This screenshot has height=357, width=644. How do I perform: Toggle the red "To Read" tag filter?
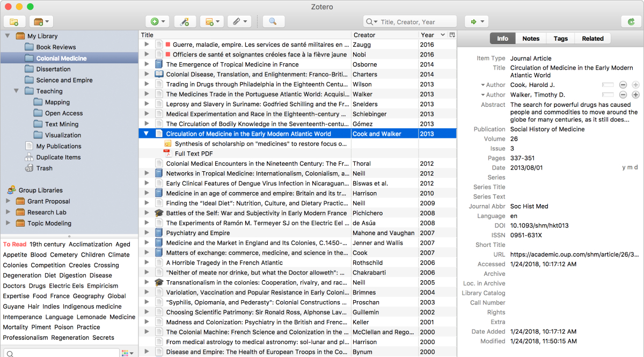(14, 244)
